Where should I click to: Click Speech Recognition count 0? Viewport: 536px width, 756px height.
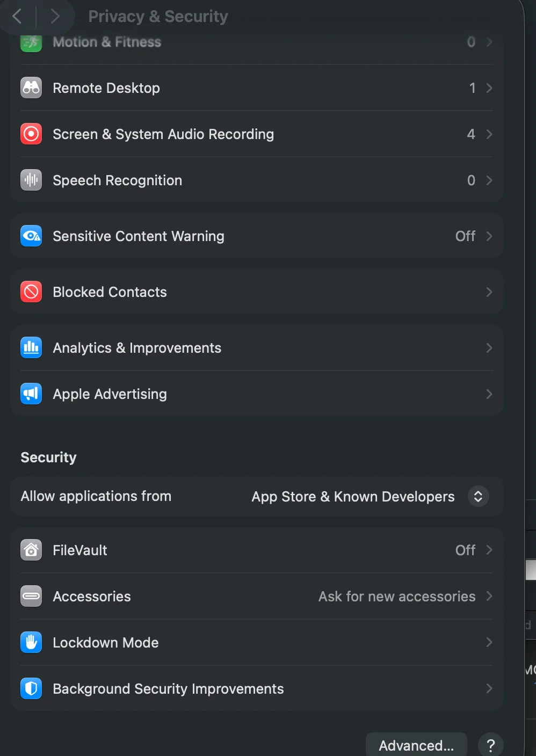click(x=471, y=180)
